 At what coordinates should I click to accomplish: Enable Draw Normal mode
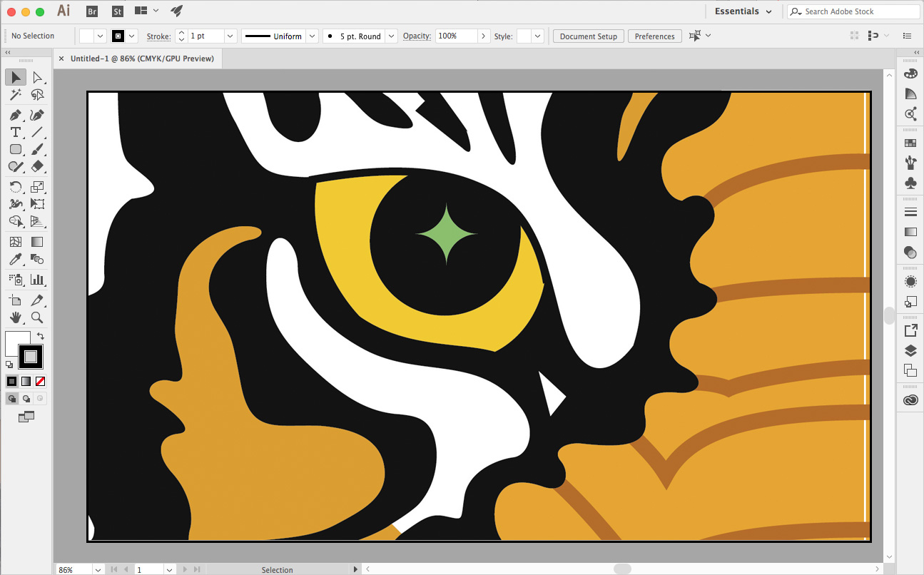[11, 398]
